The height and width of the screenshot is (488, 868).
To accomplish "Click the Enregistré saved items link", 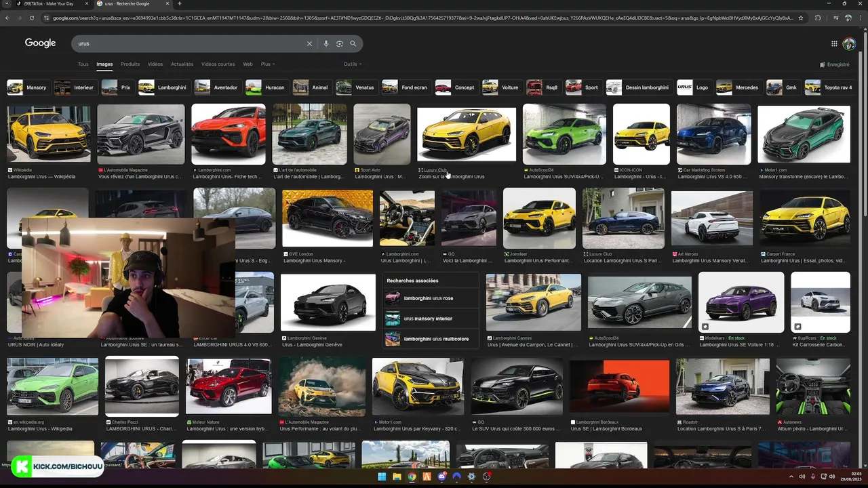I will [x=835, y=64].
